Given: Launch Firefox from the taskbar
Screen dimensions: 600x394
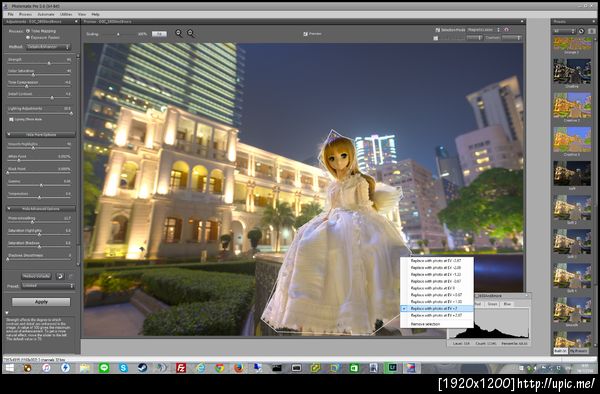Looking at the screenshot, I should tap(238, 368).
